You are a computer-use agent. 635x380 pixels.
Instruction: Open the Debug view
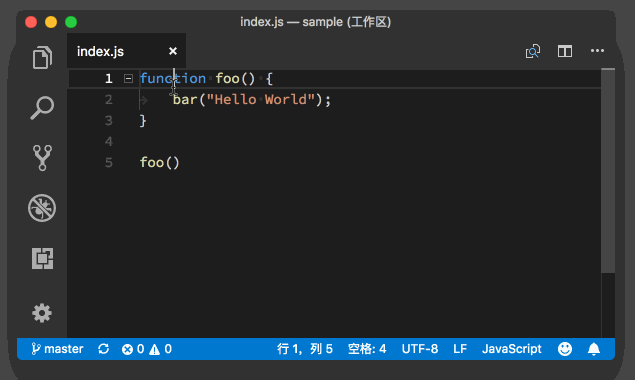point(42,208)
